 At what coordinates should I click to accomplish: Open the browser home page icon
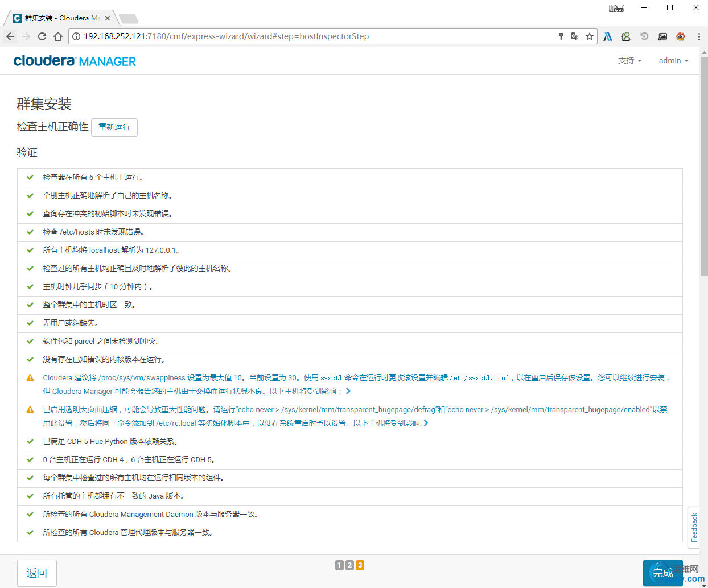pyautogui.click(x=58, y=36)
